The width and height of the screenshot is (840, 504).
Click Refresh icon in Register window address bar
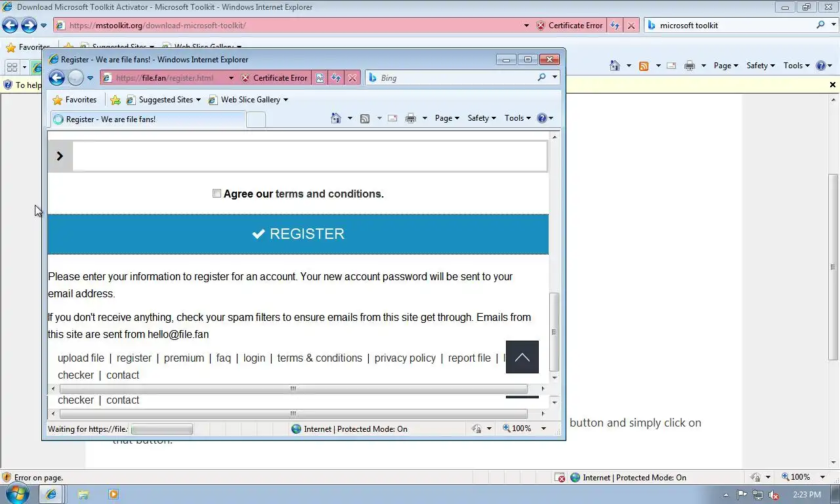336,77
